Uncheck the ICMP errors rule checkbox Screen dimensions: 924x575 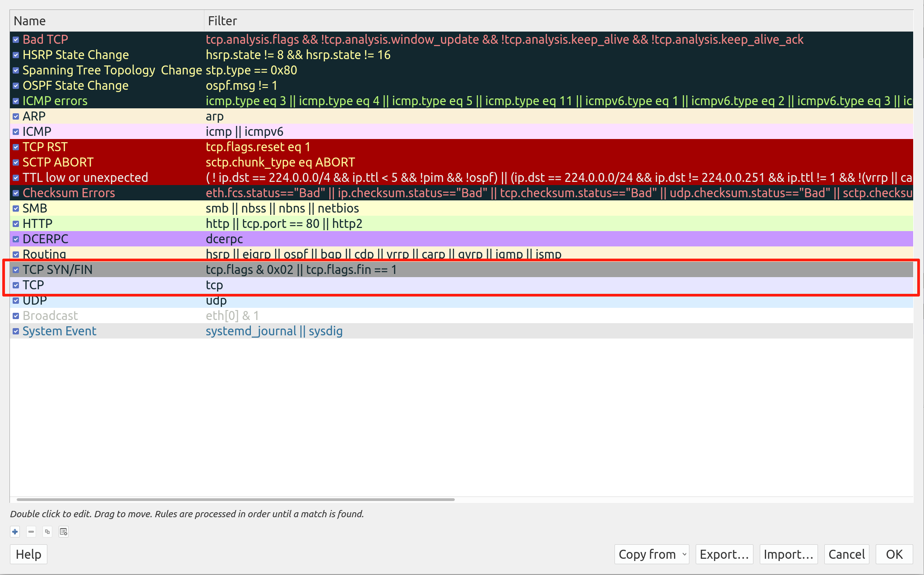coord(16,101)
